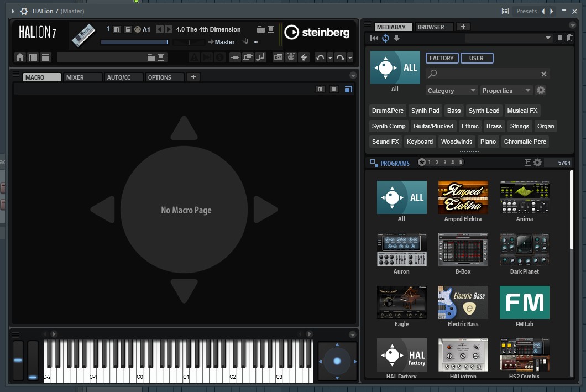Click the MediaBay refresh icon

(385, 38)
